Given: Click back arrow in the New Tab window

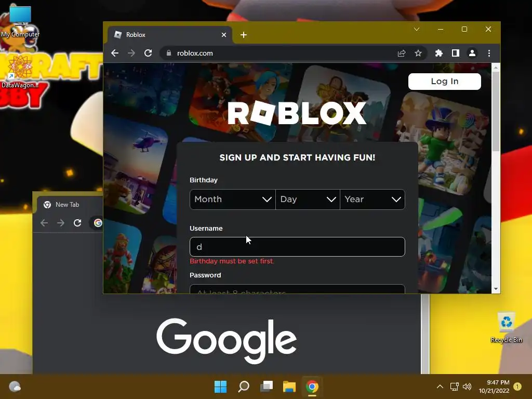Looking at the screenshot, I should [x=44, y=223].
